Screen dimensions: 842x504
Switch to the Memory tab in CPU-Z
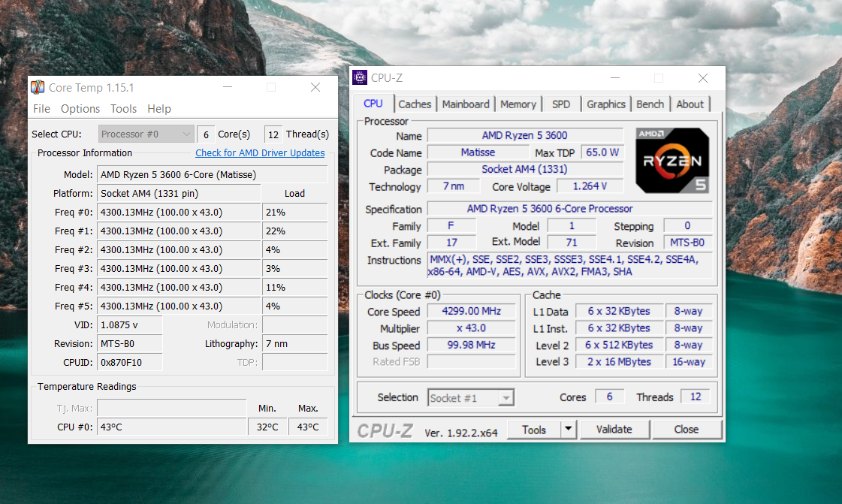[518, 104]
